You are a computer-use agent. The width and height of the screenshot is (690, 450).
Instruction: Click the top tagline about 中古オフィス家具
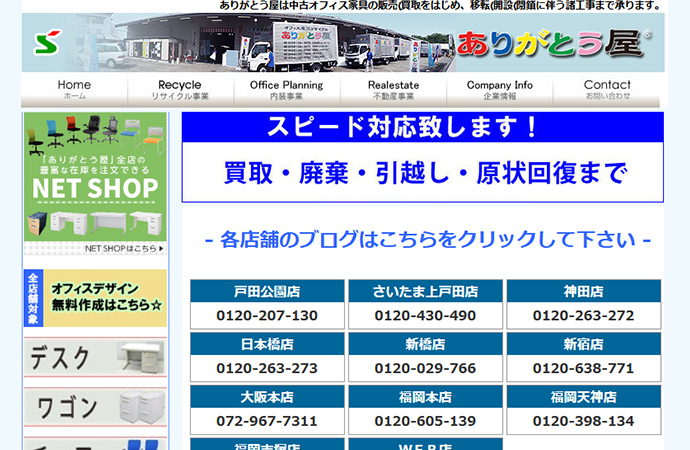[x=440, y=6]
